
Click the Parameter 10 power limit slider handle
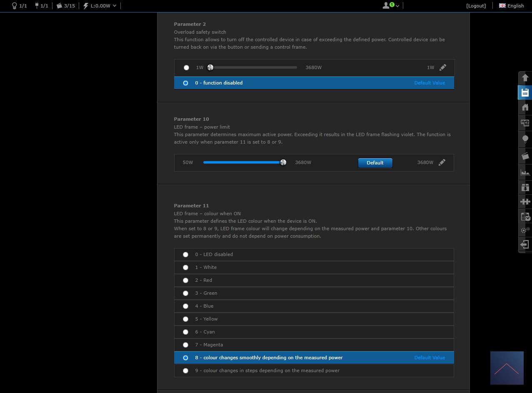click(x=283, y=162)
